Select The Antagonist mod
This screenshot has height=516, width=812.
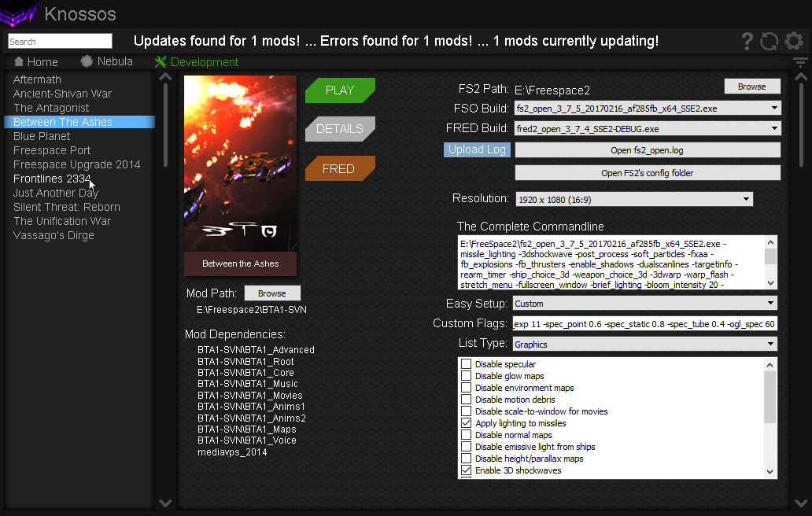51,108
